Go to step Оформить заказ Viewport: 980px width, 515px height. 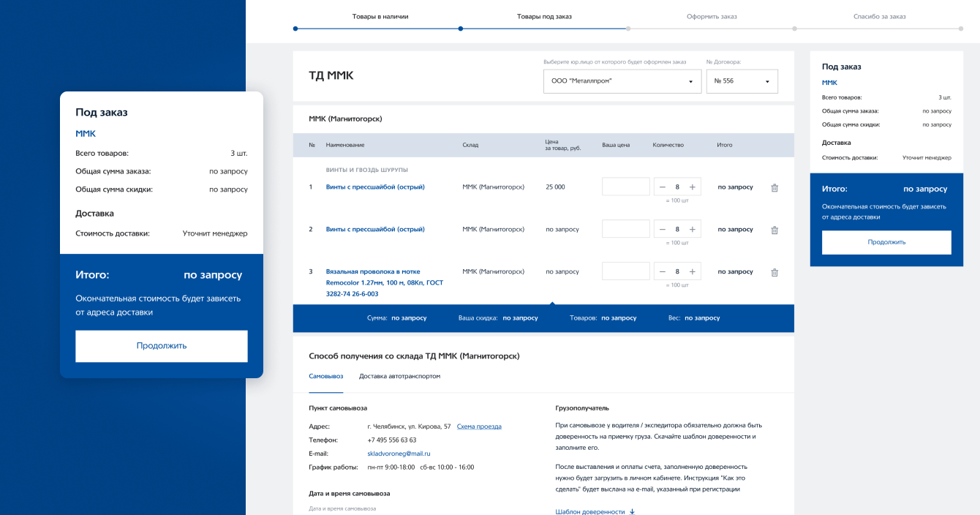click(x=712, y=16)
